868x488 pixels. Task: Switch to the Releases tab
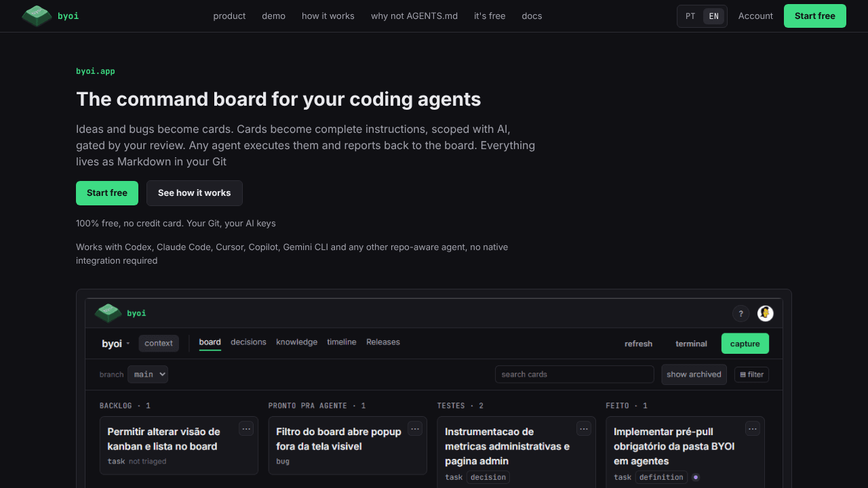(x=383, y=342)
